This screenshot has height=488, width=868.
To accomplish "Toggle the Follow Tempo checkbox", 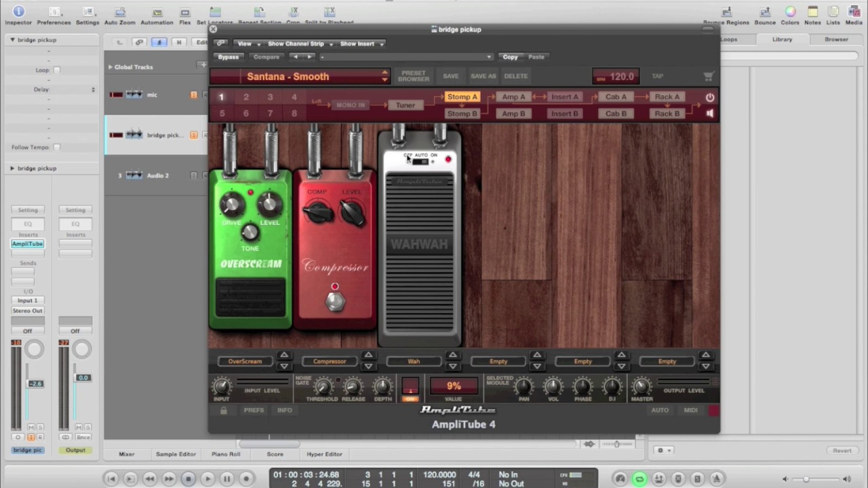I will [x=57, y=147].
